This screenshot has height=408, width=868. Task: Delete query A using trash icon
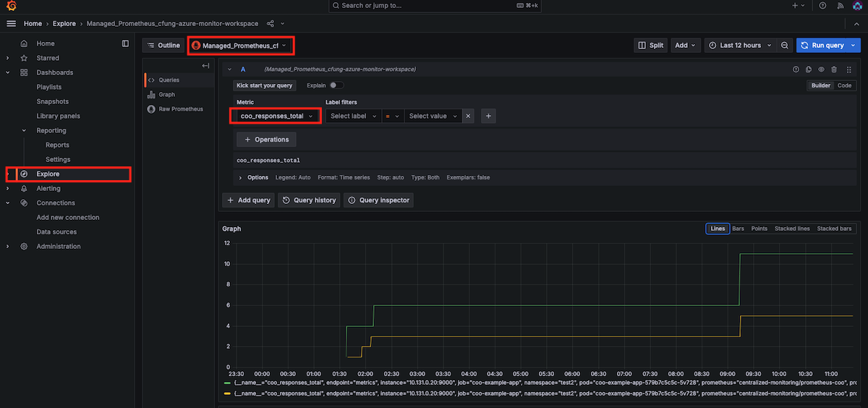click(834, 69)
